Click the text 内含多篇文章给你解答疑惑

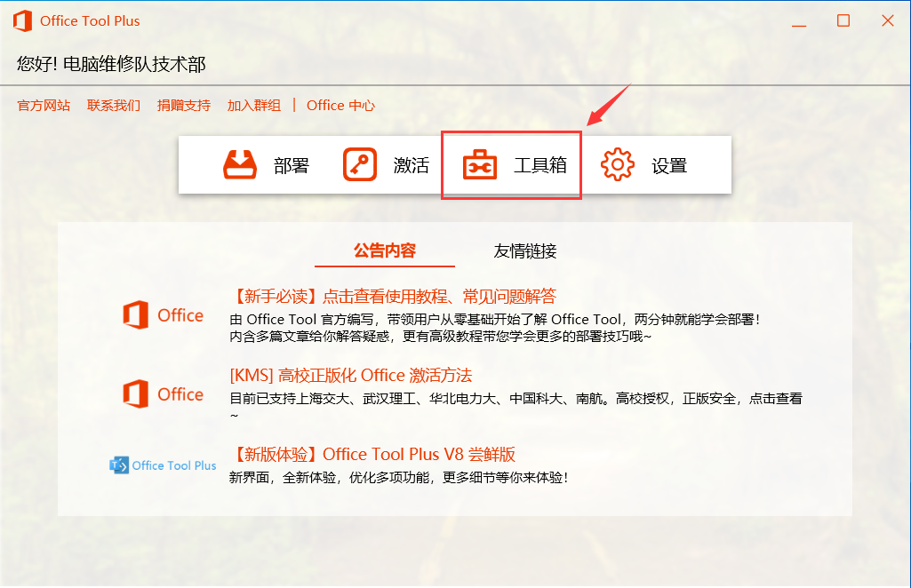click(x=441, y=337)
